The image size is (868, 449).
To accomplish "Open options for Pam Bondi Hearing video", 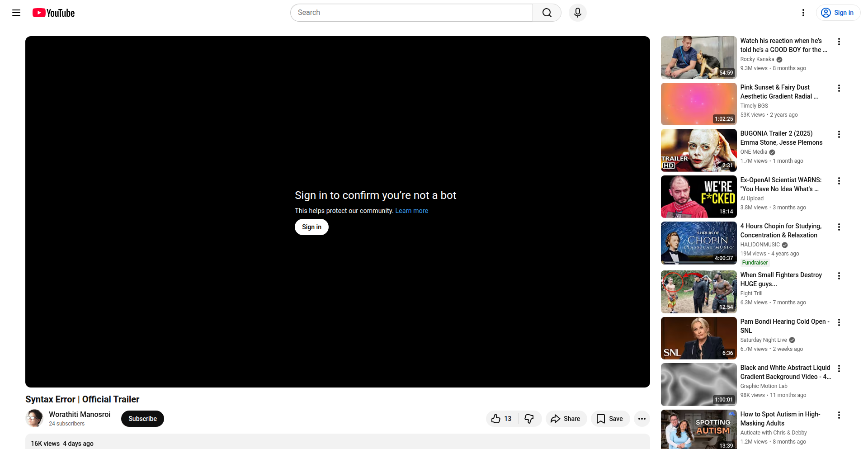I will tap(839, 322).
